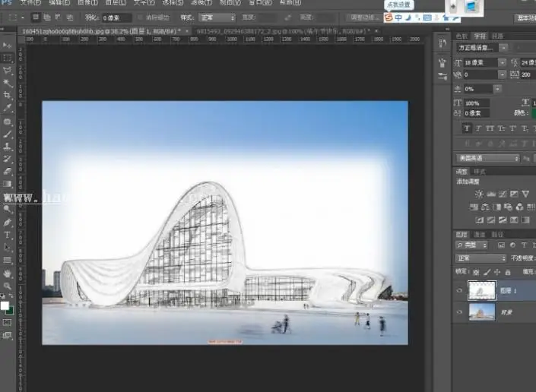Viewport: 536px width, 392px height.
Task: Select the Lasso tool
Action: coord(7,71)
